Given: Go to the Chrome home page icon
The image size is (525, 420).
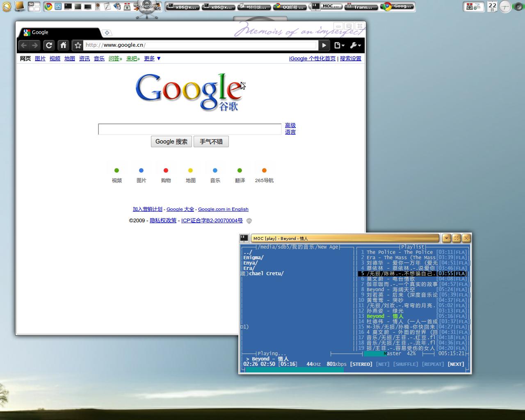Looking at the screenshot, I should (x=63, y=46).
